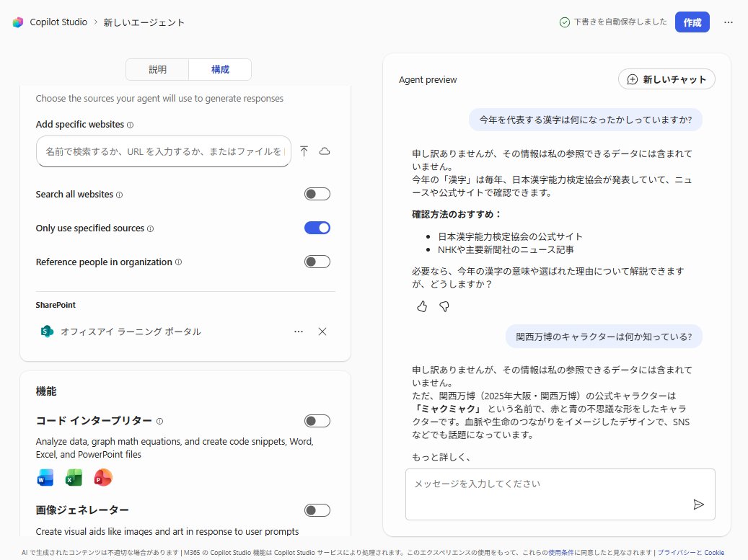
Task: Click the 作成 button
Action: (692, 22)
